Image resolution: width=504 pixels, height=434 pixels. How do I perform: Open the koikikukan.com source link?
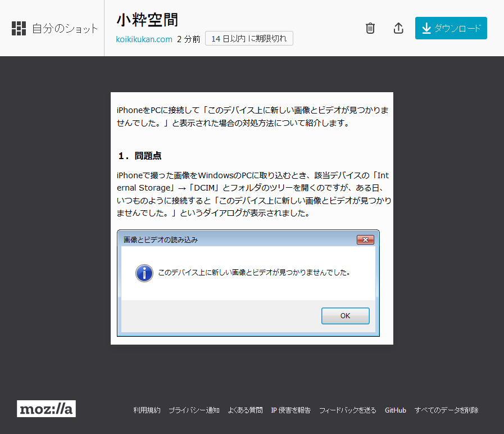coord(144,39)
